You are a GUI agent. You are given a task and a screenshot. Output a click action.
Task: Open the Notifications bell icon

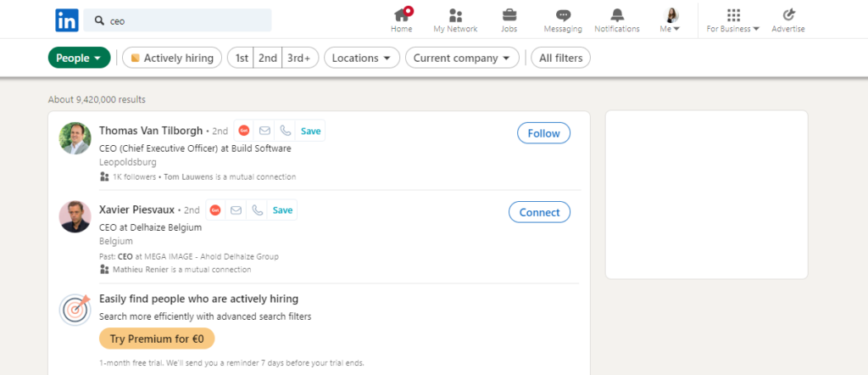click(617, 15)
